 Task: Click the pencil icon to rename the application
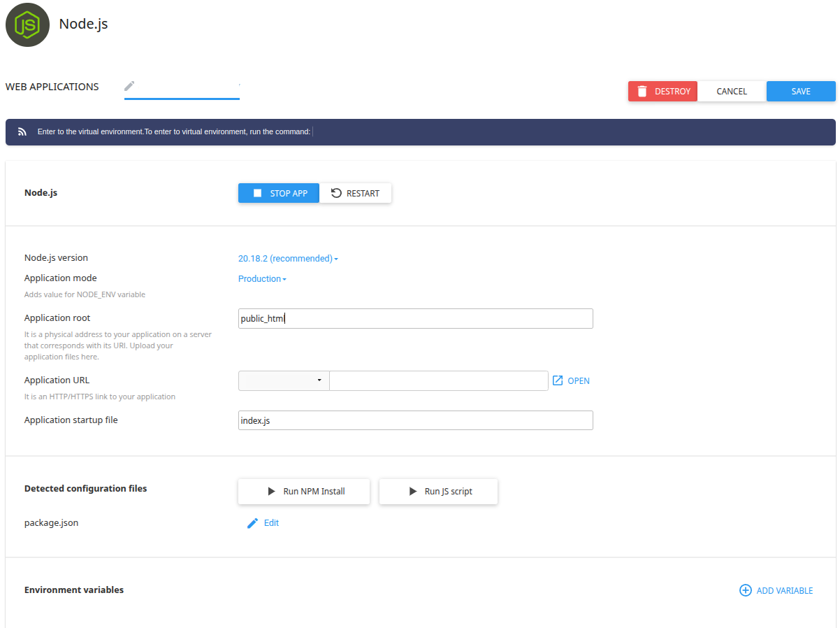[129, 85]
